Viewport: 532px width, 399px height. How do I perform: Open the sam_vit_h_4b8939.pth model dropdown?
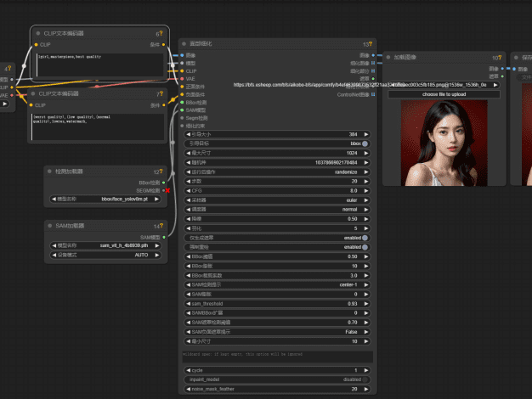[x=105, y=245]
